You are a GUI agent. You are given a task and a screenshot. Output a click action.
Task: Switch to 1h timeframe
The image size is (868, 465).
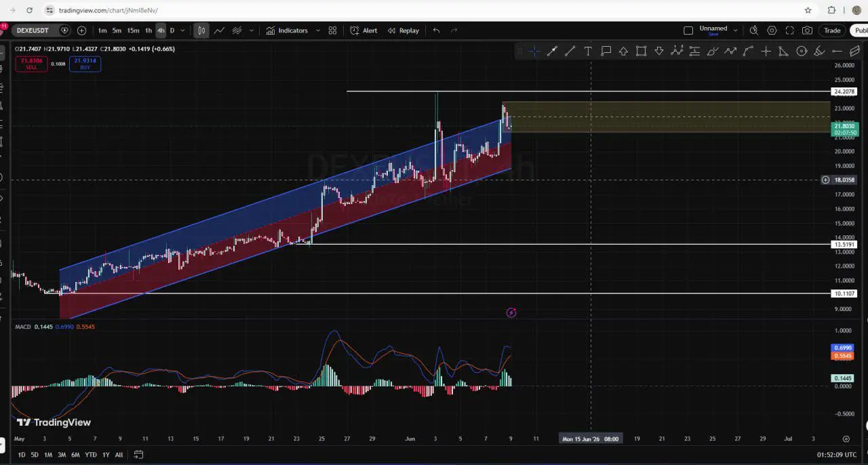(x=149, y=31)
